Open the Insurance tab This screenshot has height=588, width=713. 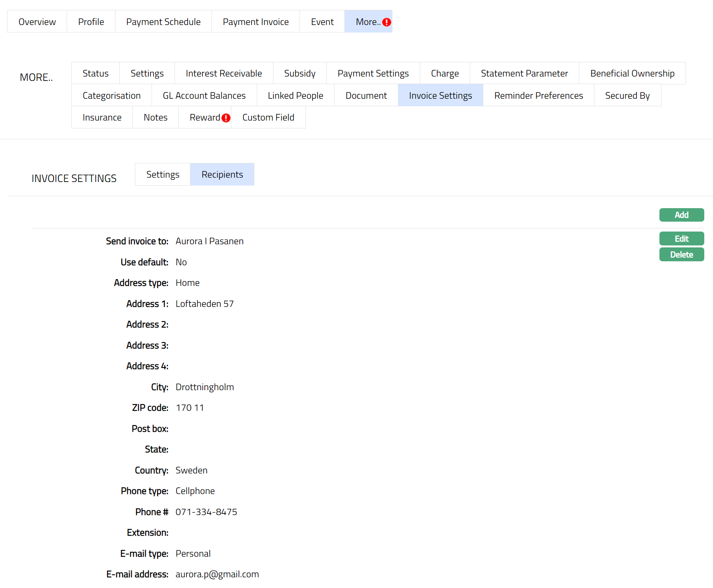[102, 117]
